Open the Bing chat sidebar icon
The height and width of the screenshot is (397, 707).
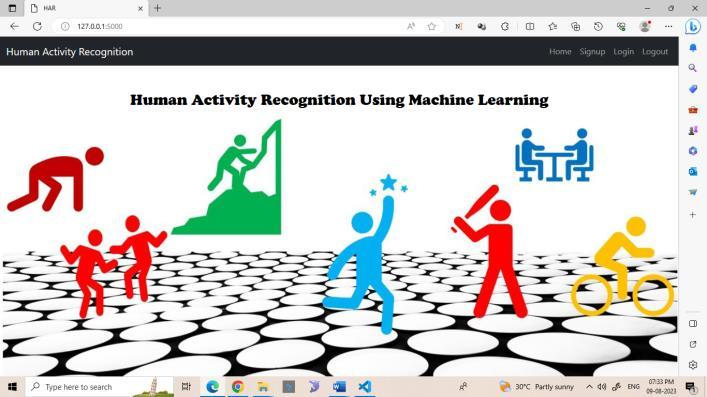pos(693,27)
